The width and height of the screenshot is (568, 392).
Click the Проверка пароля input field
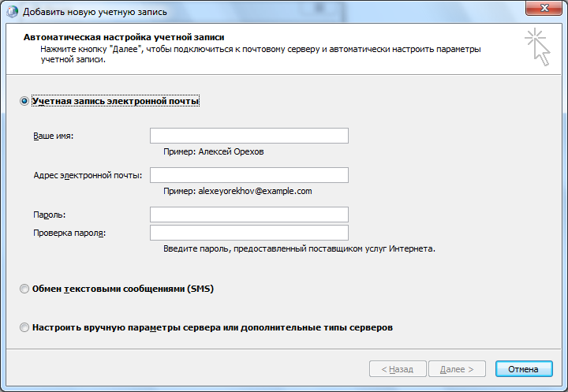pyautogui.click(x=249, y=233)
